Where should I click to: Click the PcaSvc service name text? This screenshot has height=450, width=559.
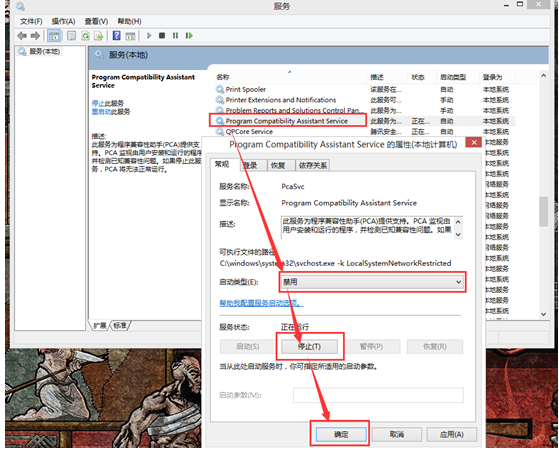(x=293, y=186)
